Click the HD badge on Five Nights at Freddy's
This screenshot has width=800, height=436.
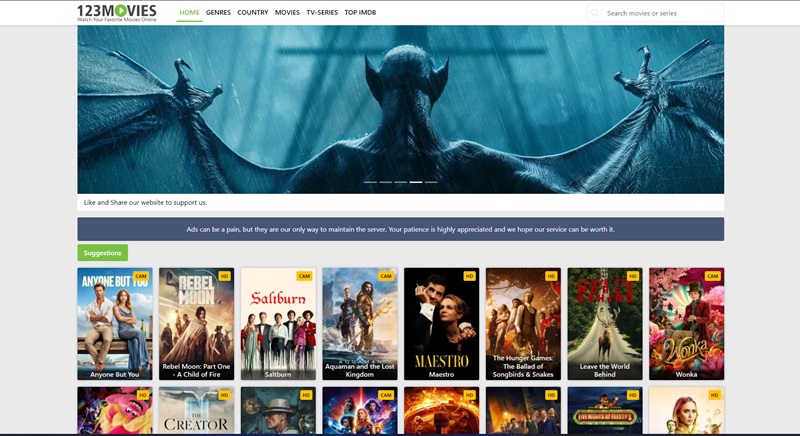tap(633, 395)
